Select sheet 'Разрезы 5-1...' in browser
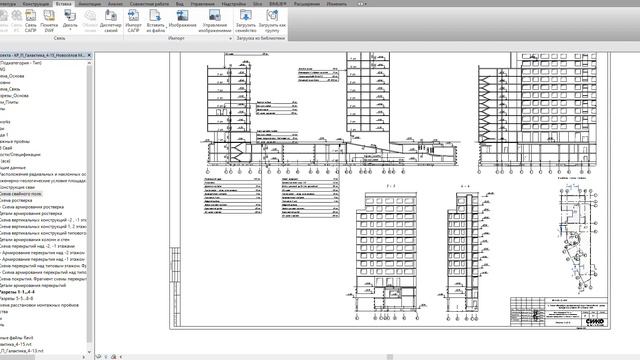Viewport: 640px width, 360px height. click(x=17, y=298)
